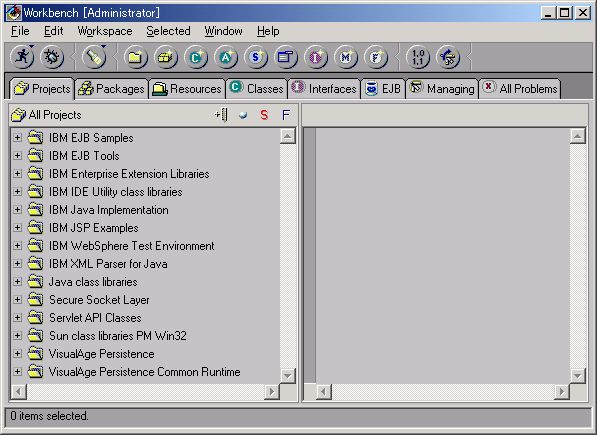The width and height of the screenshot is (597, 435).
Task: Expand the Servlet API Classes node
Action: pos(18,317)
